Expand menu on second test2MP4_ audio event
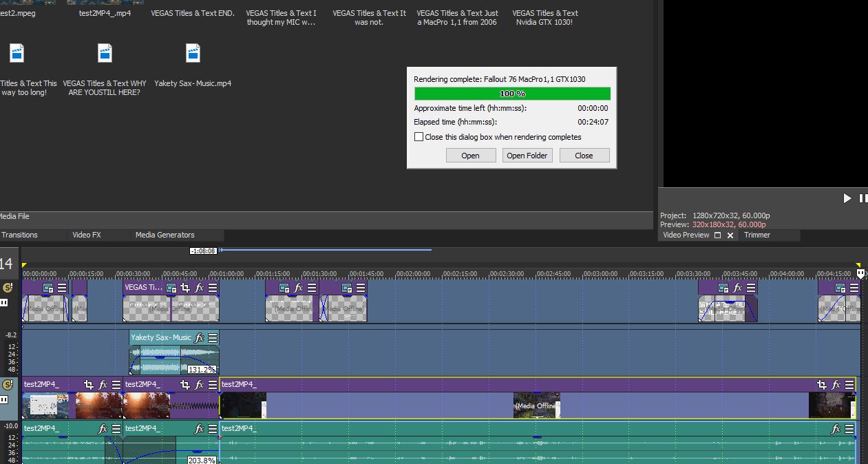Image resolution: width=868 pixels, height=464 pixels. click(x=213, y=429)
